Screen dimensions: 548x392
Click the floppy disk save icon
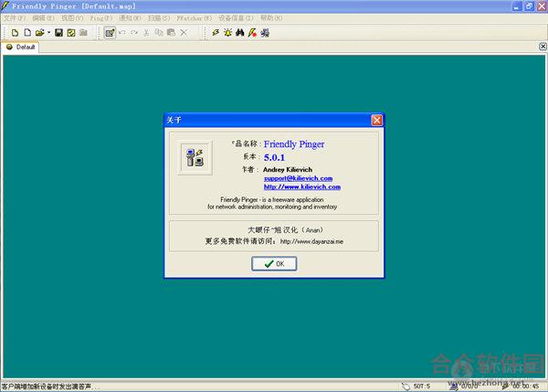58,33
